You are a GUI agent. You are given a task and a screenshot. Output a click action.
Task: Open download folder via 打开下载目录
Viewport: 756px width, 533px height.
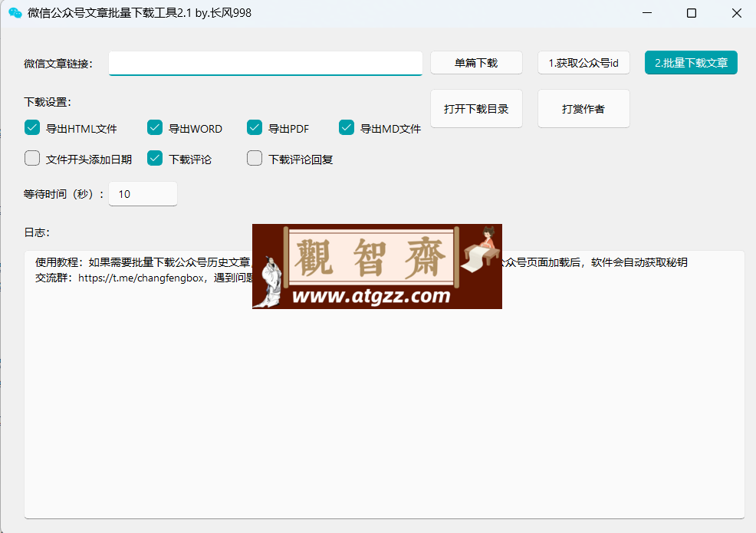tap(476, 109)
